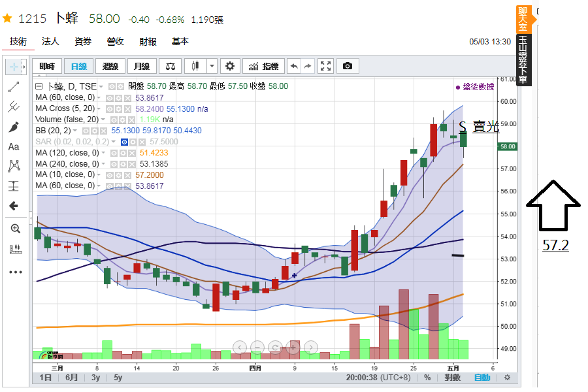Open the 指標 indicators button
The image size is (588, 392).
(263, 66)
